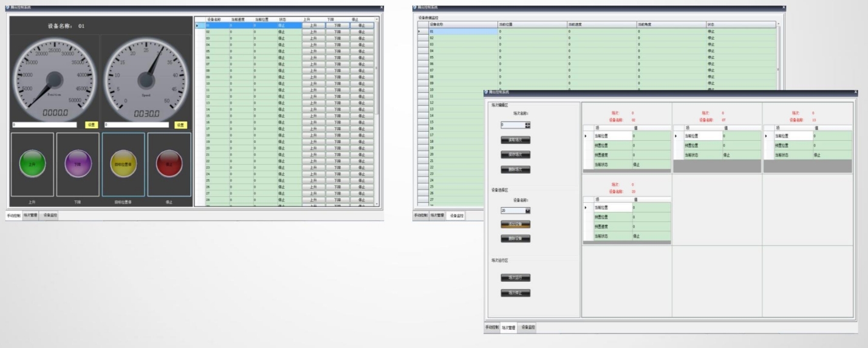This screenshot has height=348, width=868.
Task: Click the dark 场次运行 button
Action: [515, 278]
